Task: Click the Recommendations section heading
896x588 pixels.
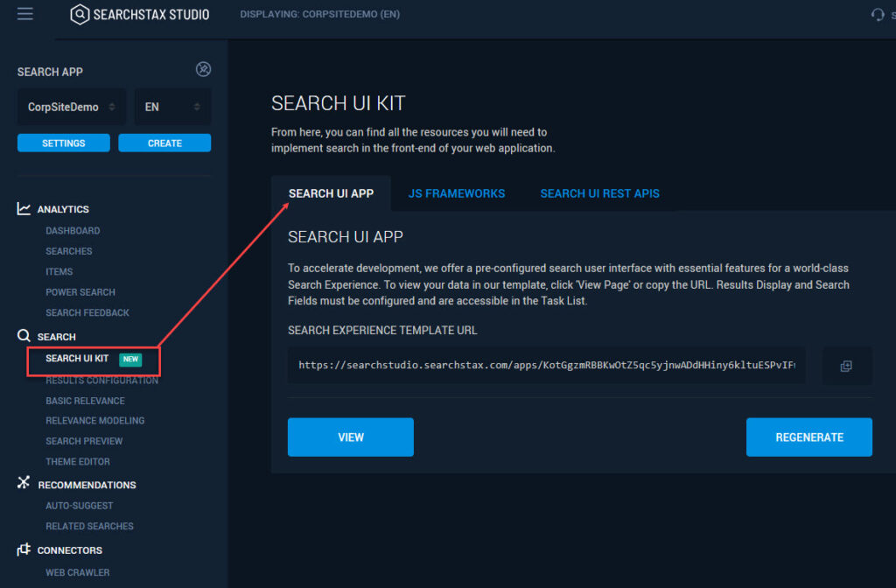Action: 87,485
